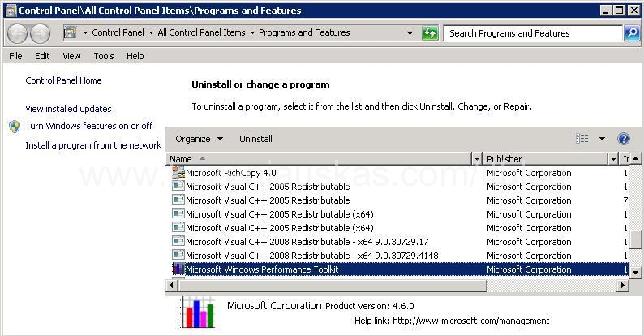Open View installed updates link
The width and height of the screenshot is (644, 336).
tap(68, 109)
